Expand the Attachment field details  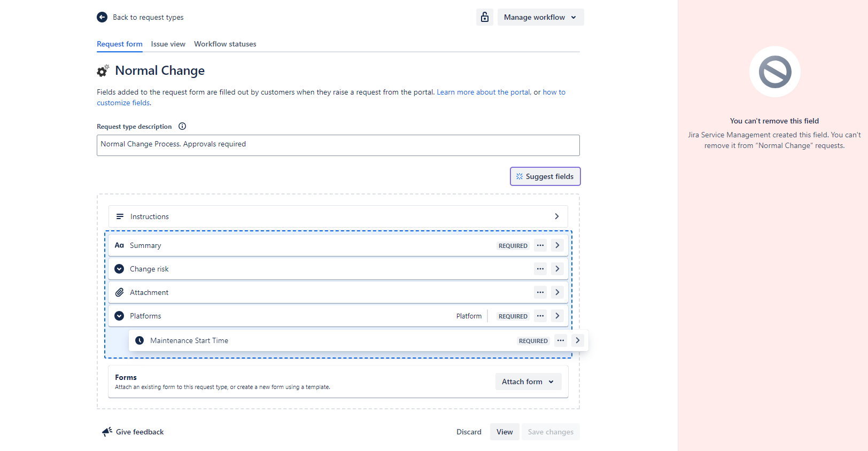(557, 292)
